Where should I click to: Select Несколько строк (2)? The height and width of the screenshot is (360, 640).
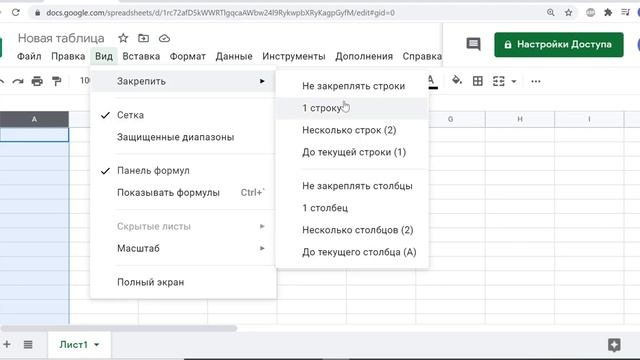pyautogui.click(x=352, y=130)
